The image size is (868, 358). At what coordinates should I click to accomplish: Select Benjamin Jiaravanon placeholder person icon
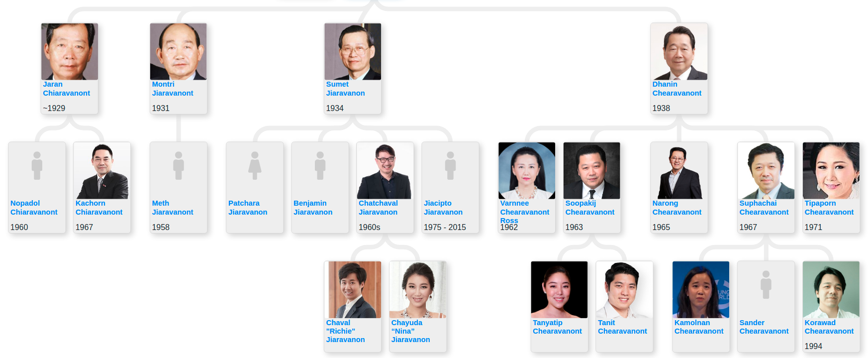[x=320, y=166]
